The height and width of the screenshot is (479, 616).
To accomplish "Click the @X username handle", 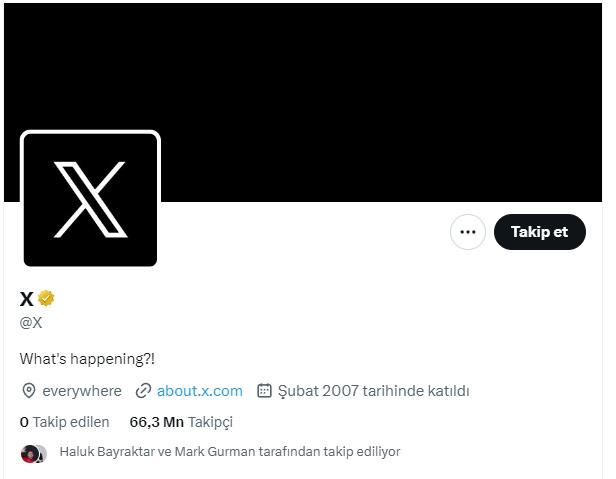I will pos(31,323).
